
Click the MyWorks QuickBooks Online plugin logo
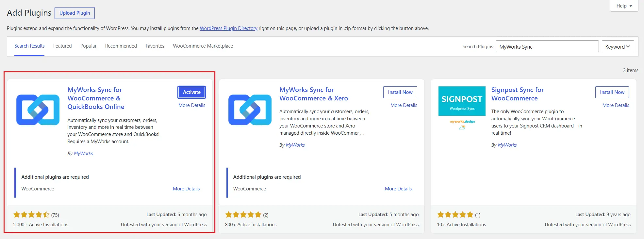click(x=38, y=110)
